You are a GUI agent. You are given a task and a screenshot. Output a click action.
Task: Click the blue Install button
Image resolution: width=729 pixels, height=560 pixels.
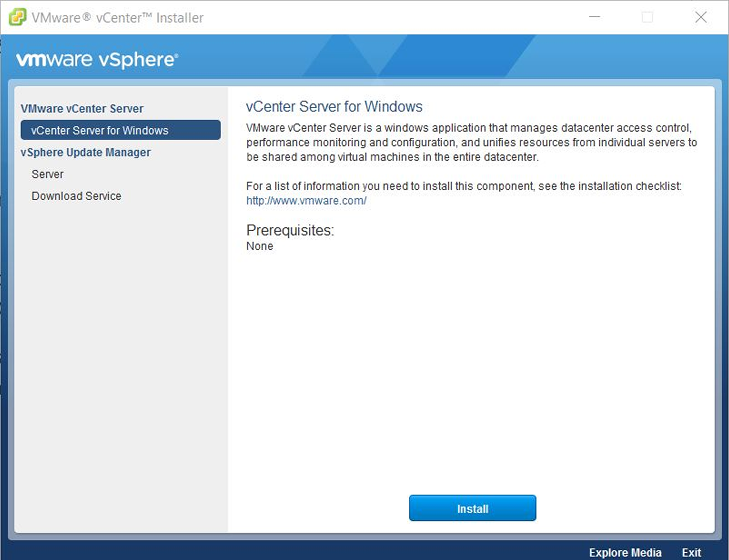point(472,508)
